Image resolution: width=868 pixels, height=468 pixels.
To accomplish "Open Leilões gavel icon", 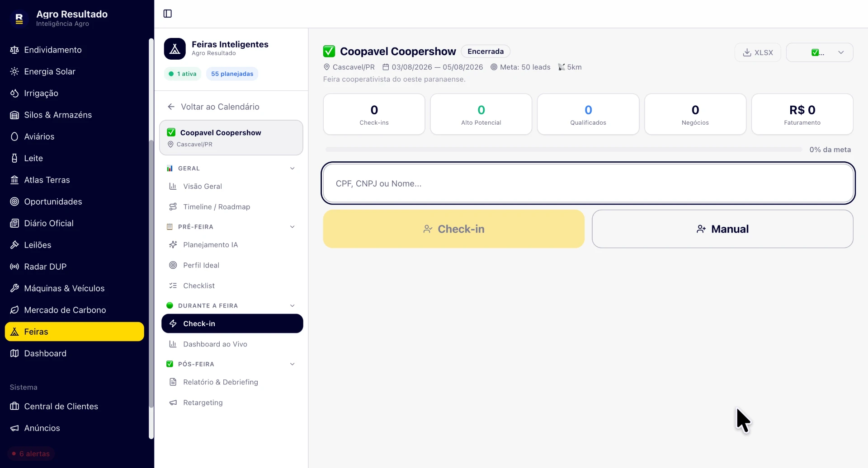I will 14,245.
